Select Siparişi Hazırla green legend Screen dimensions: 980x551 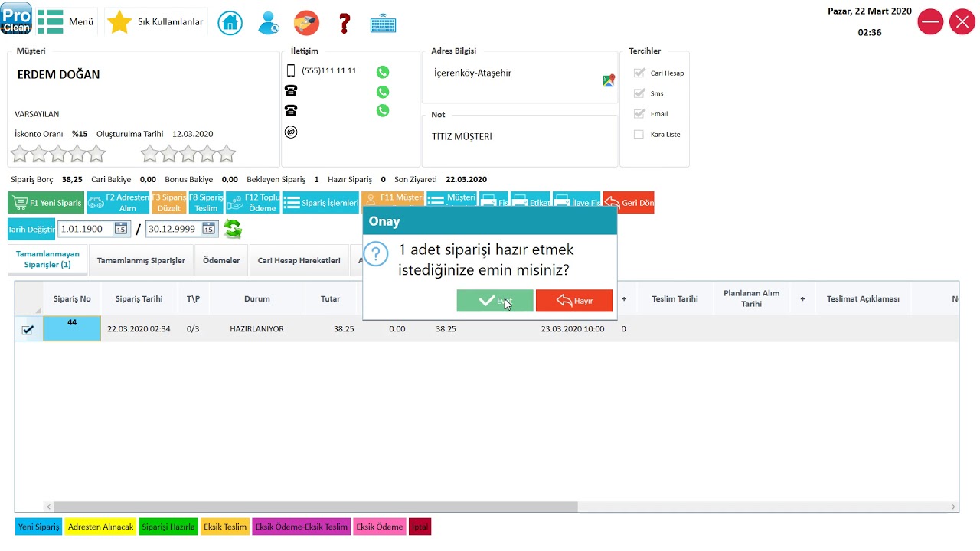[x=168, y=527]
